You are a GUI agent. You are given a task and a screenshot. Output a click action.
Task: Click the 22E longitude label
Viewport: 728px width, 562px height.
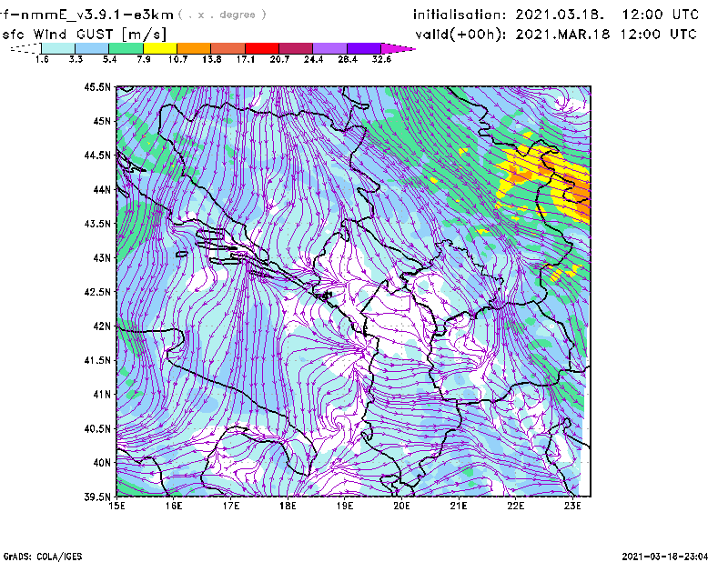[515, 506]
